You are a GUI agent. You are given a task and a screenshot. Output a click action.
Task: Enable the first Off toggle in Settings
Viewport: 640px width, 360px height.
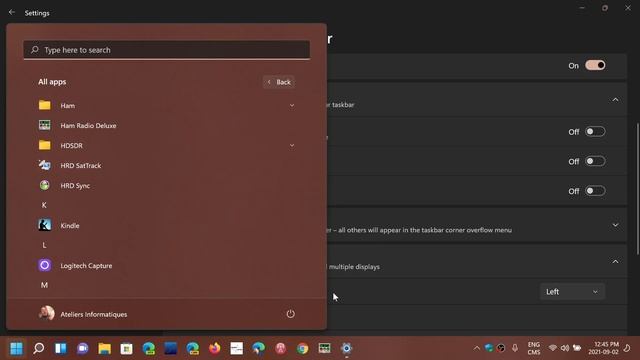pyautogui.click(x=595, y=131)
